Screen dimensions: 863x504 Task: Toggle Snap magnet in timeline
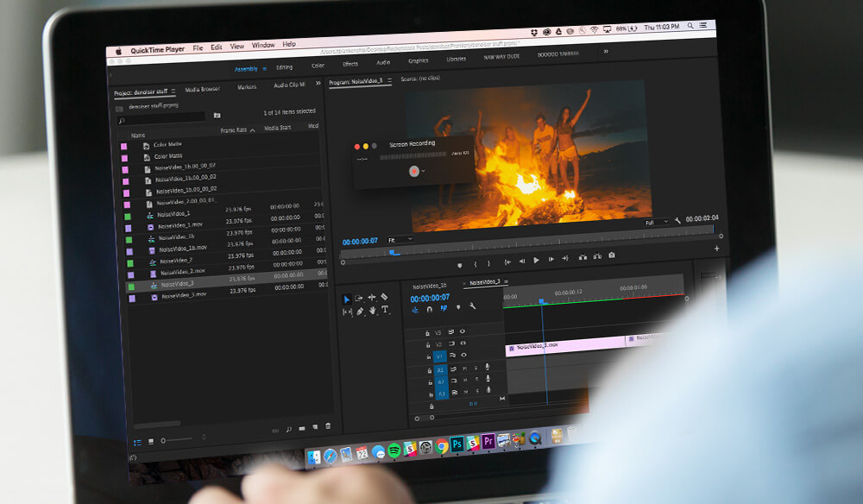[x=429, y=309]
